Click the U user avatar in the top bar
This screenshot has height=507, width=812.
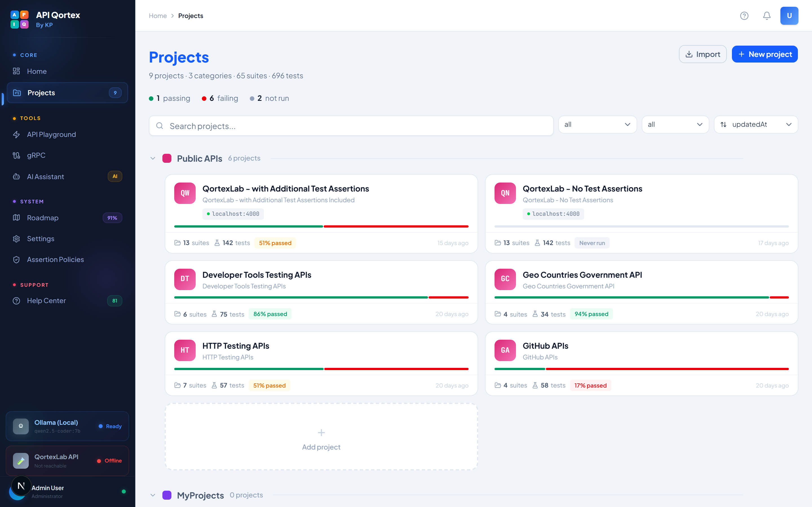(x=789, y=15)
